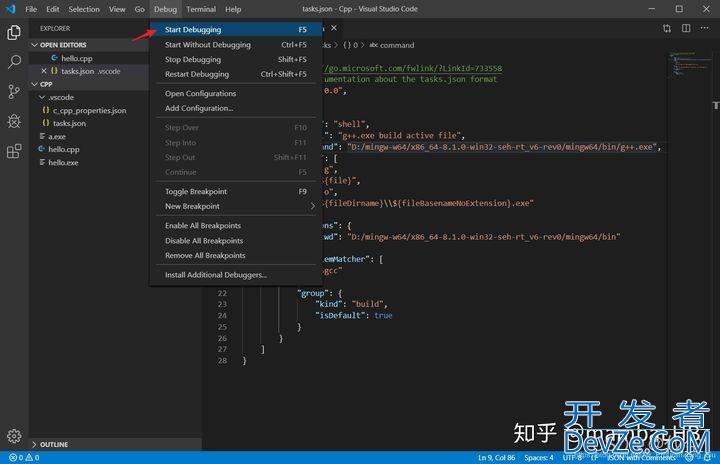
Task: Click the open changes compare icon
Action: pyautogui.click(x=667, y=28)
